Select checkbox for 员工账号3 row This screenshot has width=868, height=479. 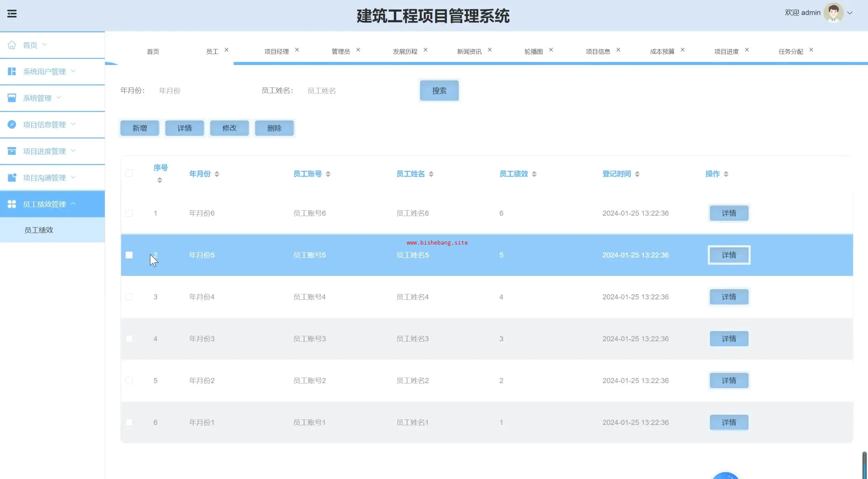click(x=129, y=339)
